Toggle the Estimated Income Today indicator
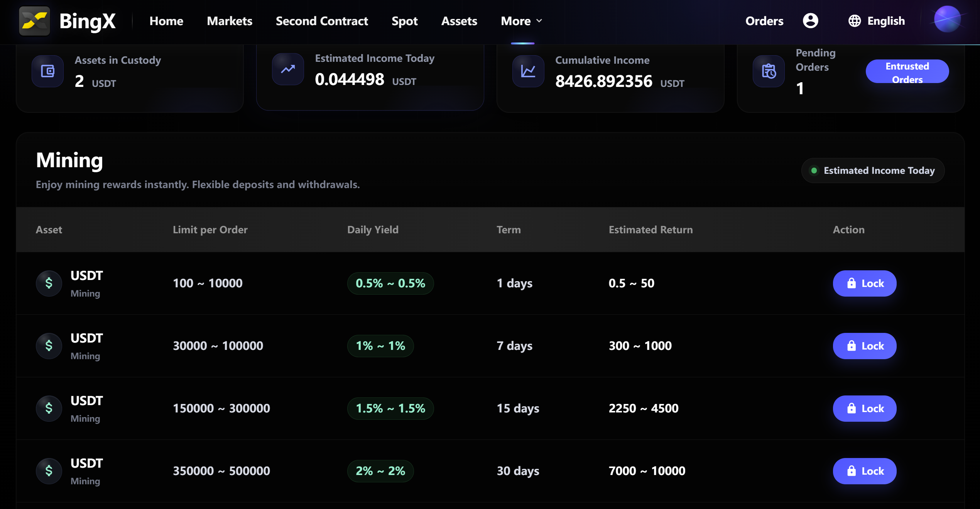This screenshot has height=509, width=980. 873,170
